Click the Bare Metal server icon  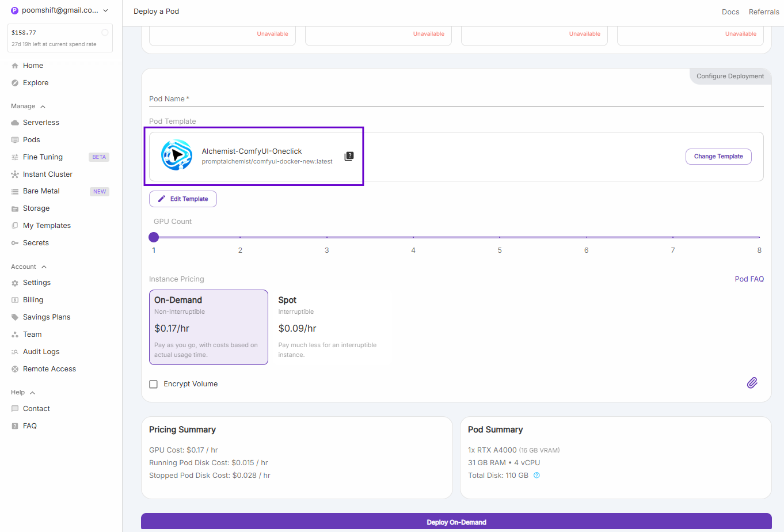(x=15, y=191)
